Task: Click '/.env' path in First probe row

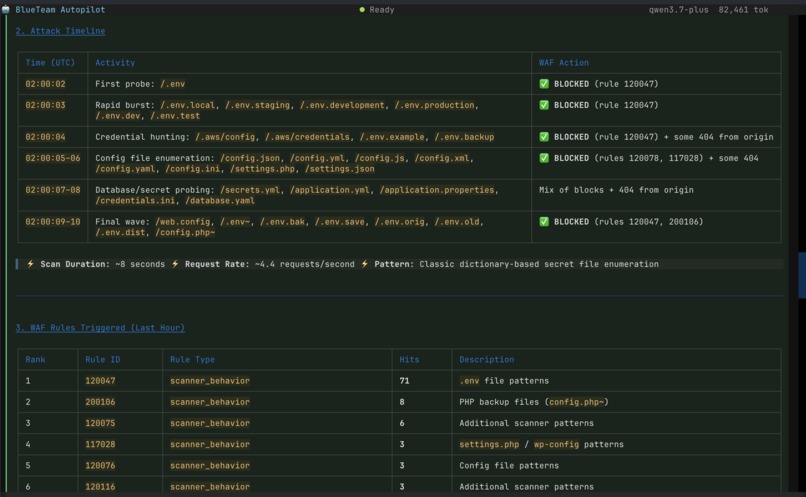Action: pyautogui.click(x=173, y=84)
